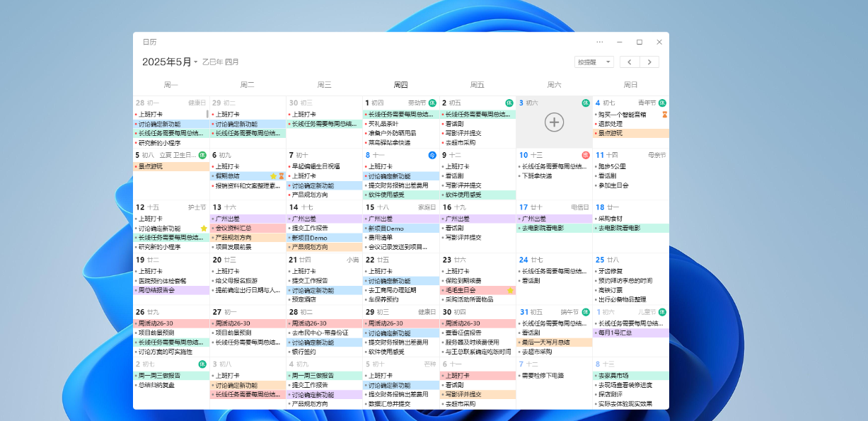Image resolution: width=868 pixels, height=421 pixels.
Task: Open the 周活动26-30 event on May 26
Action: coord(171,323)
